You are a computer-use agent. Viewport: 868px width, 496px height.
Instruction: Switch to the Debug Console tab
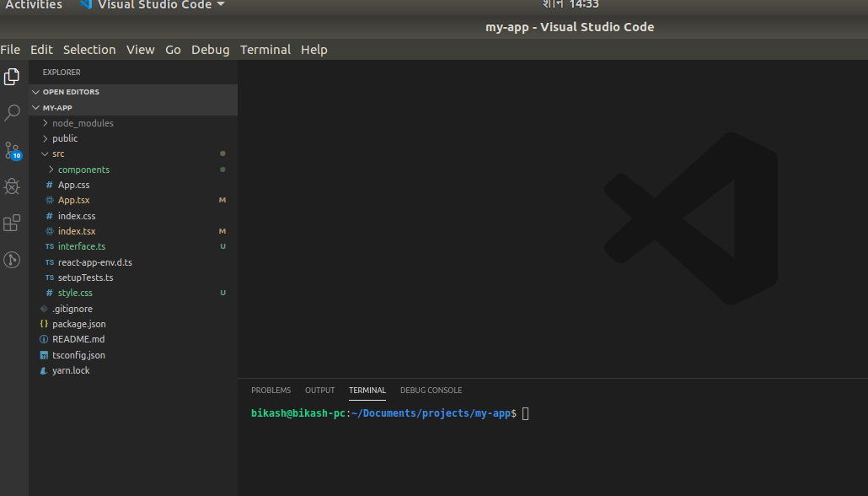point(431,391)
